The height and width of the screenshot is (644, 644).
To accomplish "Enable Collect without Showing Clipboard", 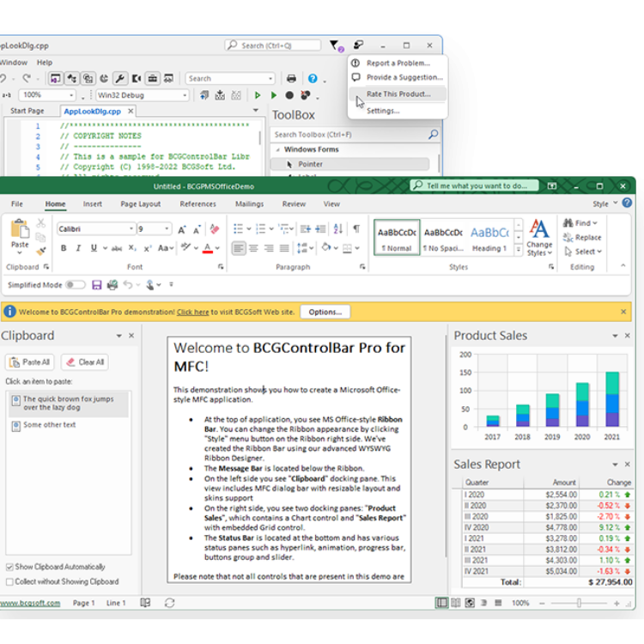I will [9, 581].
